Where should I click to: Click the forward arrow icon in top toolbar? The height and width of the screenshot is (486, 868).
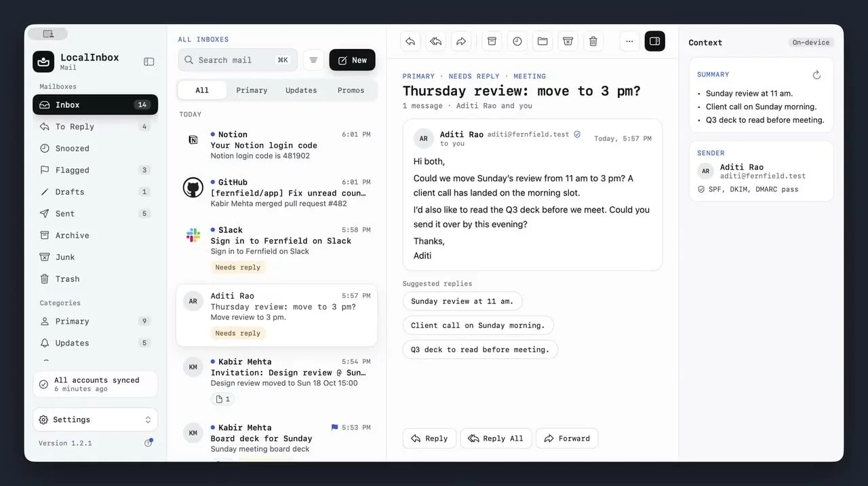(x=461, y=41)
